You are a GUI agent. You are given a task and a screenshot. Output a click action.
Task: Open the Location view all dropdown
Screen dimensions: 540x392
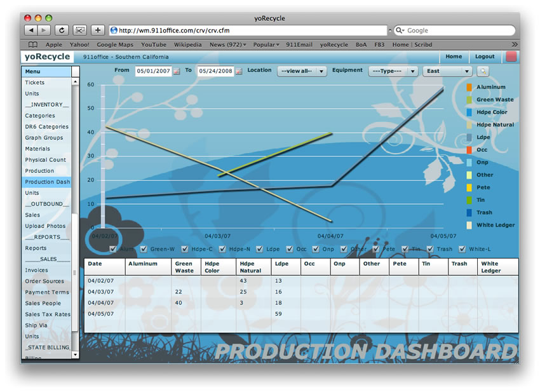[302, 71]
